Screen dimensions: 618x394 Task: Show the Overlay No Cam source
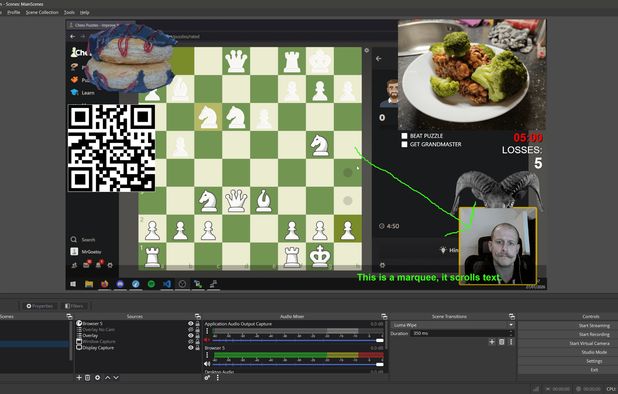click(x=191, y=329)
